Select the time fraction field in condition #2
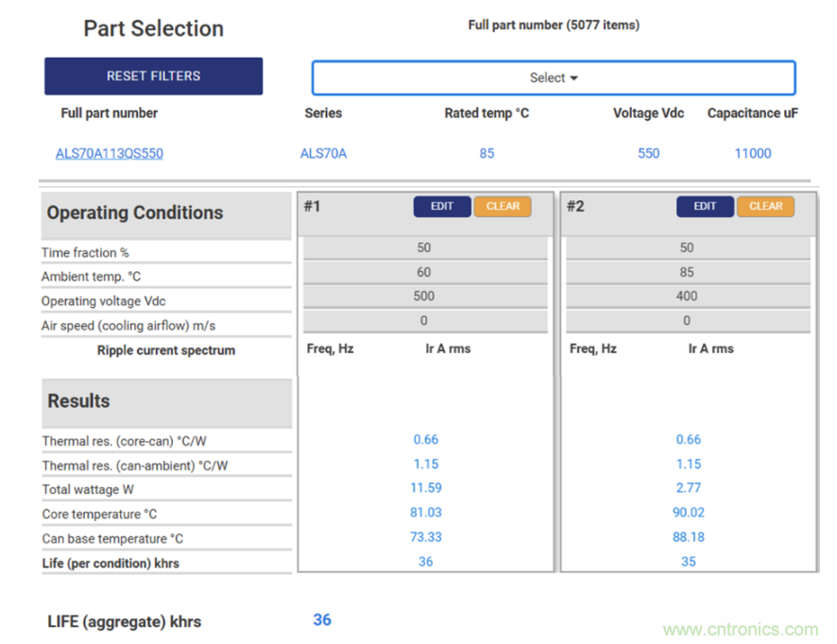The width and height of the screenshot is (837, 644). pyautogui.click(x=687, y=248)
